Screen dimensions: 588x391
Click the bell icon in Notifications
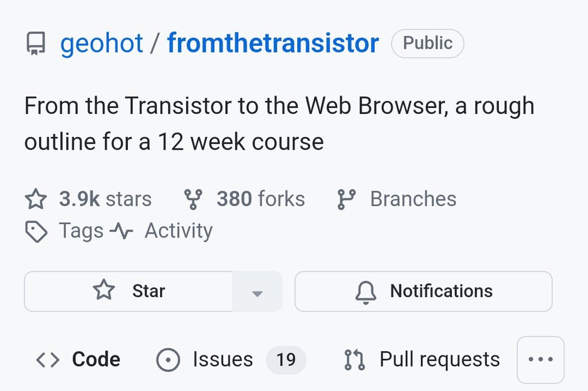click(x=365, y=292)
